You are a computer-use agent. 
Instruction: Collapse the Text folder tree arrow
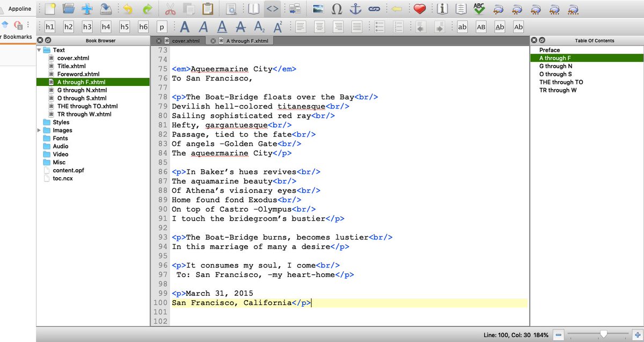(39, 50)
